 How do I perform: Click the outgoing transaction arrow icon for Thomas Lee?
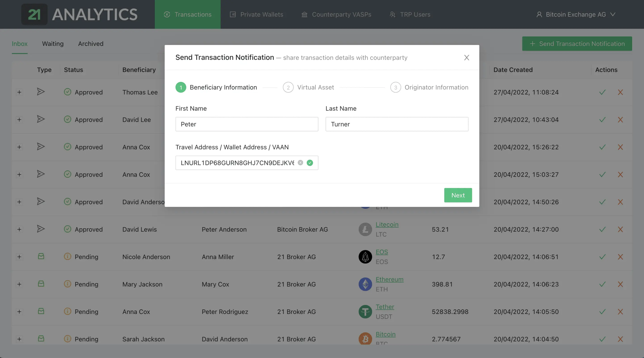coord(40,92)
